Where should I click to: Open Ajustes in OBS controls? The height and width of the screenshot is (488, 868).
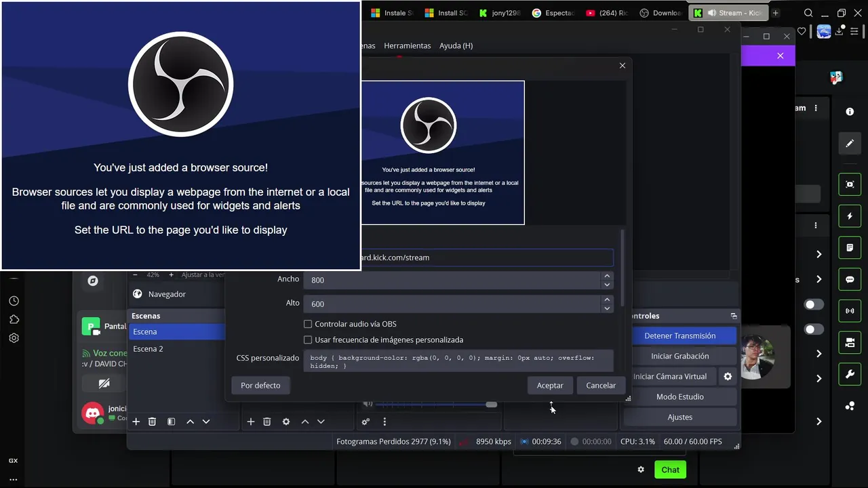[x=679, y=417]
